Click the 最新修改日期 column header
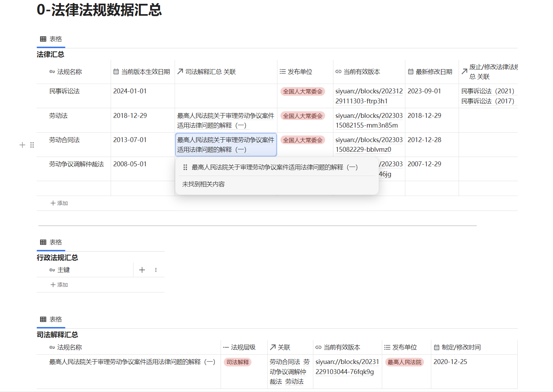The image size is (553, 392). pyautogui.click(x=434, y=72)
